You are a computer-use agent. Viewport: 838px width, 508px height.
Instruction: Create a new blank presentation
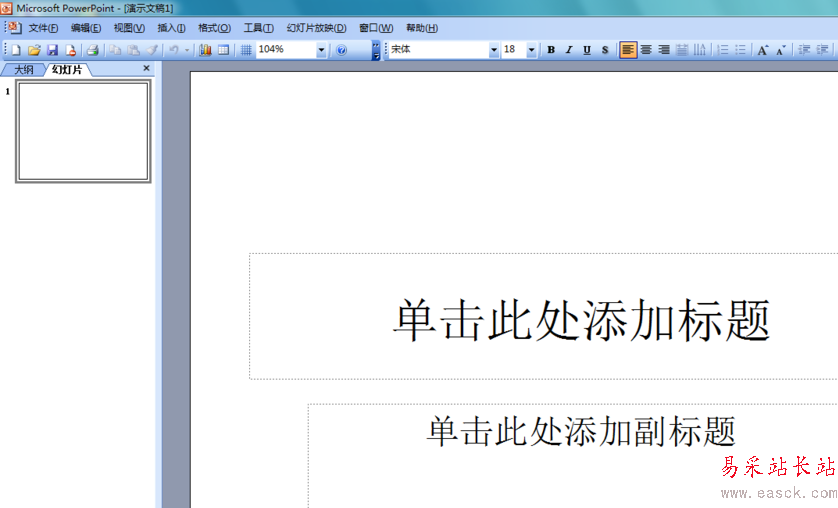click(16, 50)
